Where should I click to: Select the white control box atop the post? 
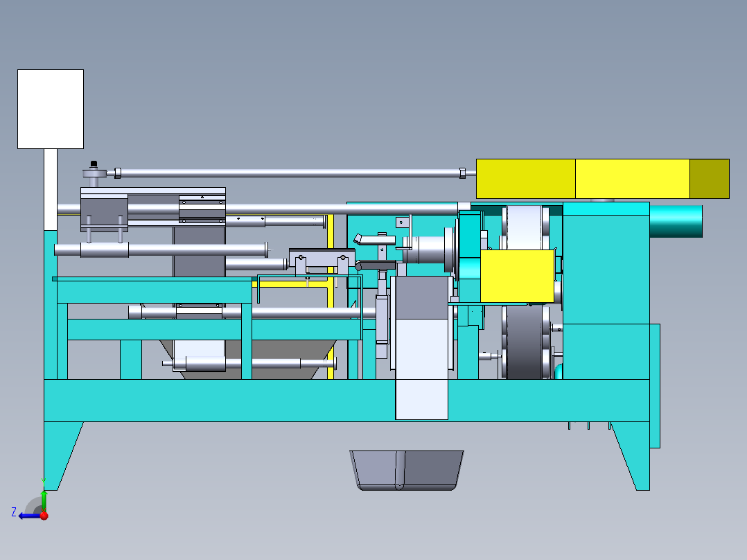(x=51, y=109)
